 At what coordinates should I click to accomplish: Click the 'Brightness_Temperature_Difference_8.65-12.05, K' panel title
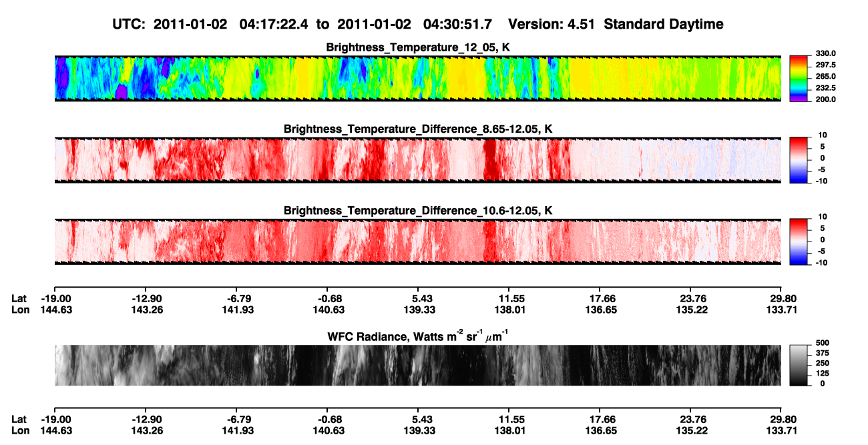[x=418, y=129]
